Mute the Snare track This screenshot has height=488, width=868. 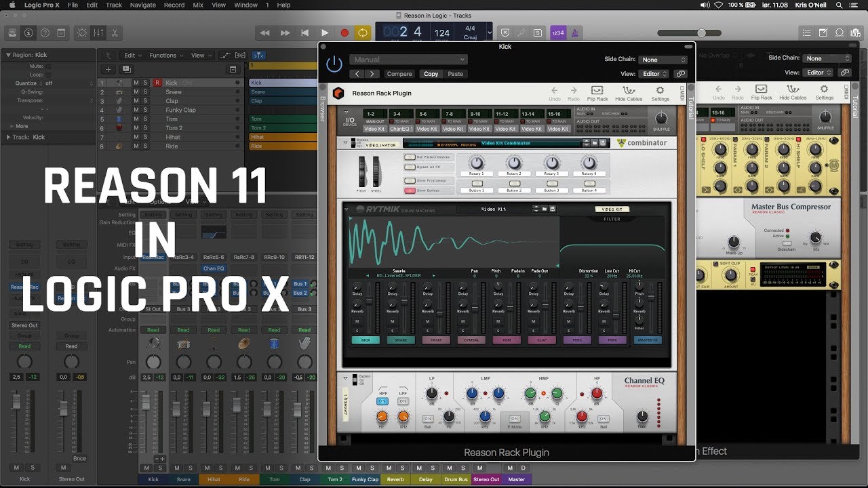coord(136,92)
